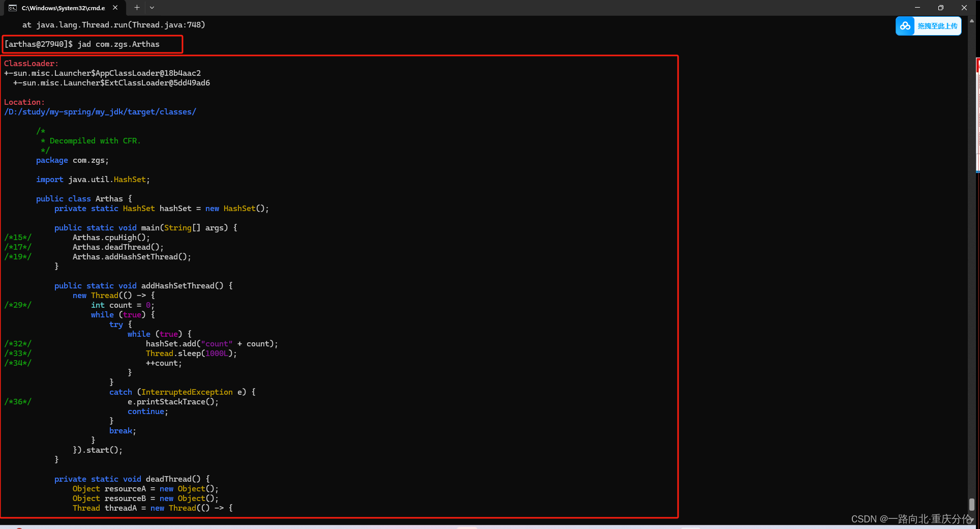
Task: Click the AppClassLoader@18b4aac2 line
Action: tap(102, 73)
